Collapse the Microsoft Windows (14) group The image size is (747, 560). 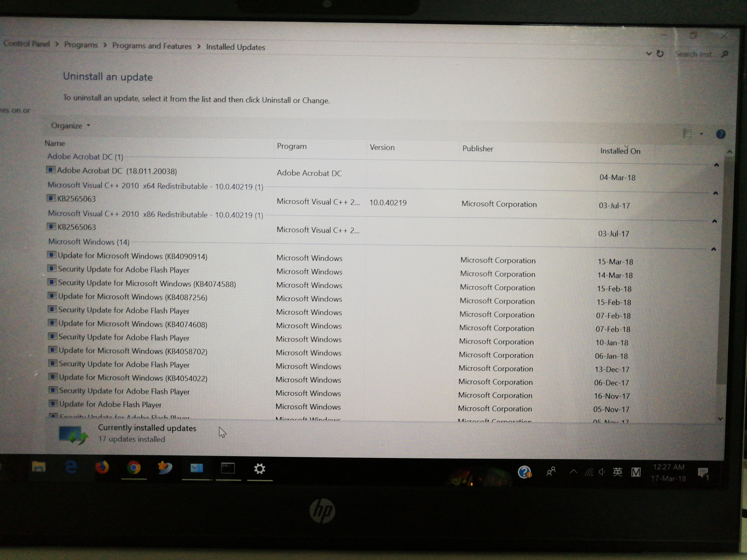[713, 249]
